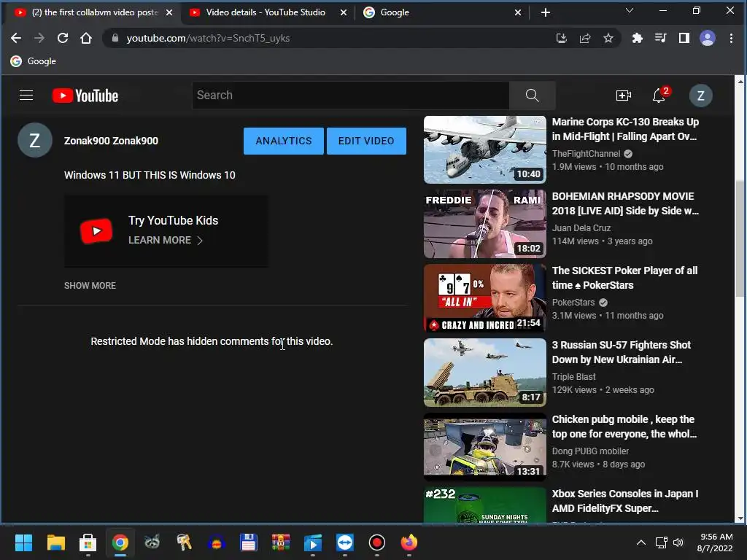The width and height of the screenshot is (747, 560).
Task: Click scrollbar down arrow
Action: tap(740, 518)
